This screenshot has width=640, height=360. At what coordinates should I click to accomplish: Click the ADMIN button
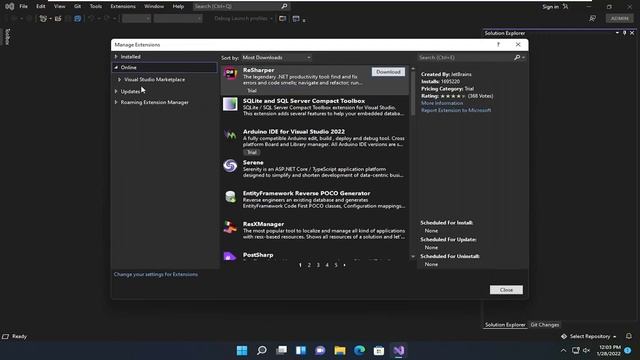click(x=619, y=18)
